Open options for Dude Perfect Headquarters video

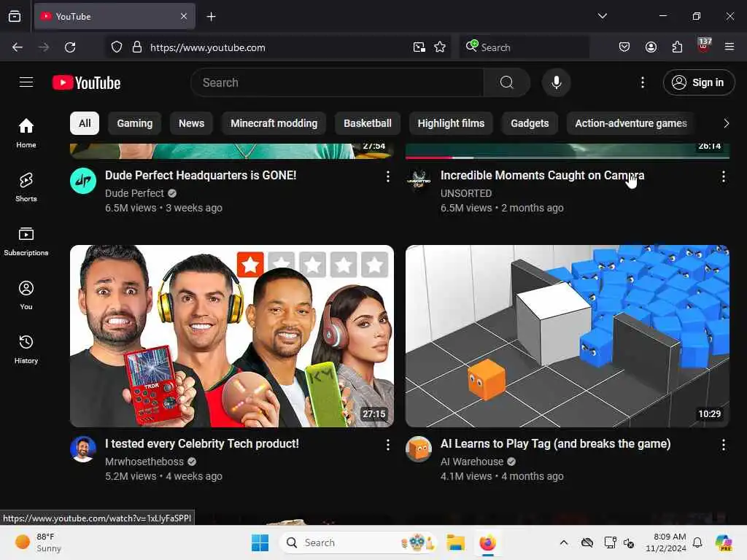tap(388, 176)
